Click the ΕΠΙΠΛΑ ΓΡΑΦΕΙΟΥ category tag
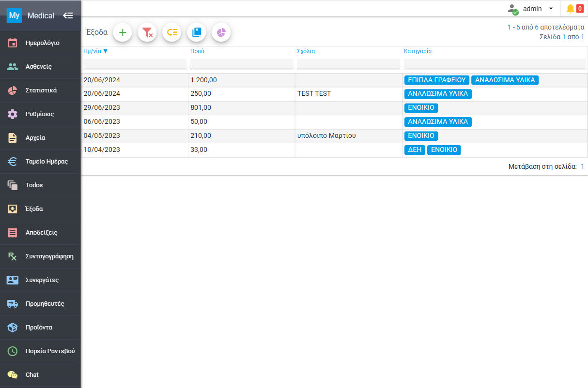588x388 pixels. coord(437,80)
